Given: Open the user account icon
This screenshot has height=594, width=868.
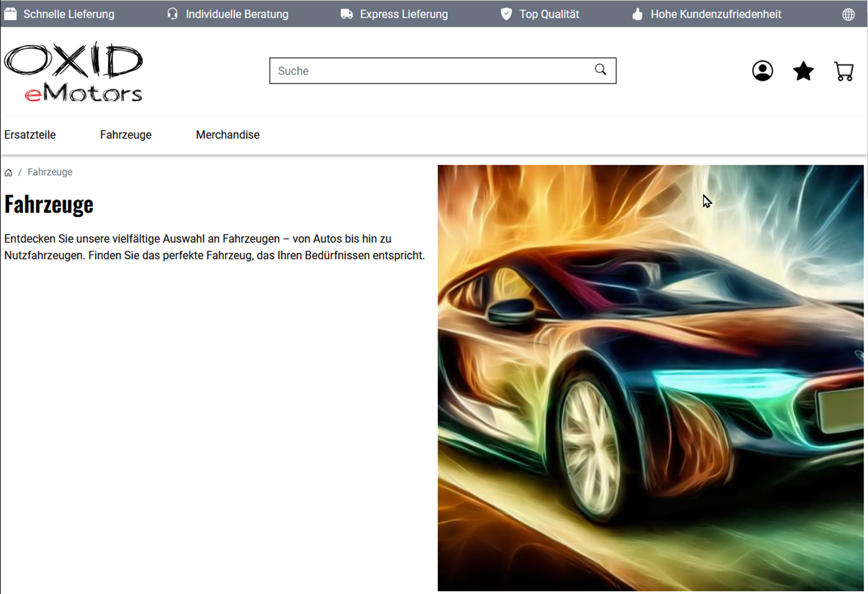Looking at the screenshot, I should [762, 71].
